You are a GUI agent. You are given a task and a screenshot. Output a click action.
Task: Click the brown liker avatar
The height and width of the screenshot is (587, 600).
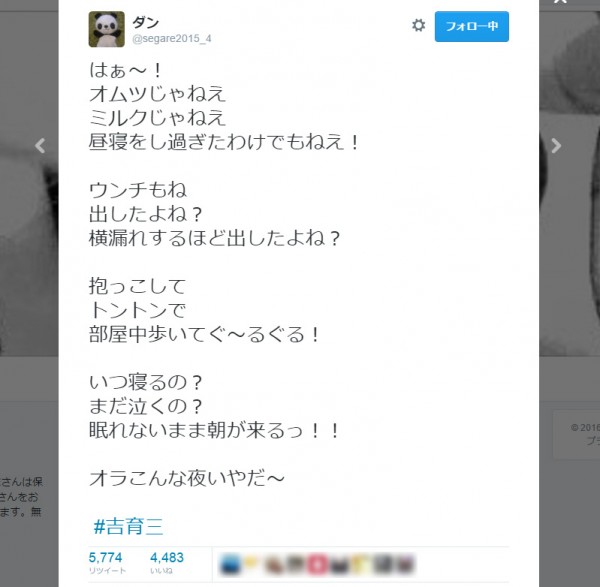(274, 565)
